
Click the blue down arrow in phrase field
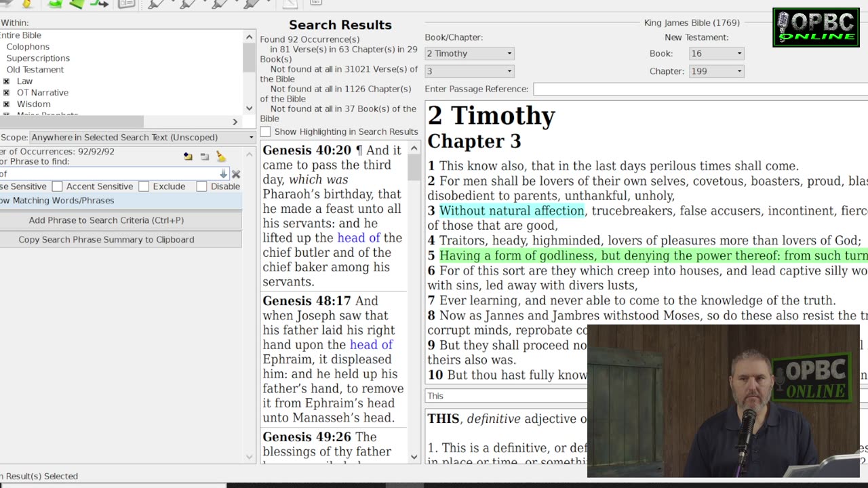(223, 174)
